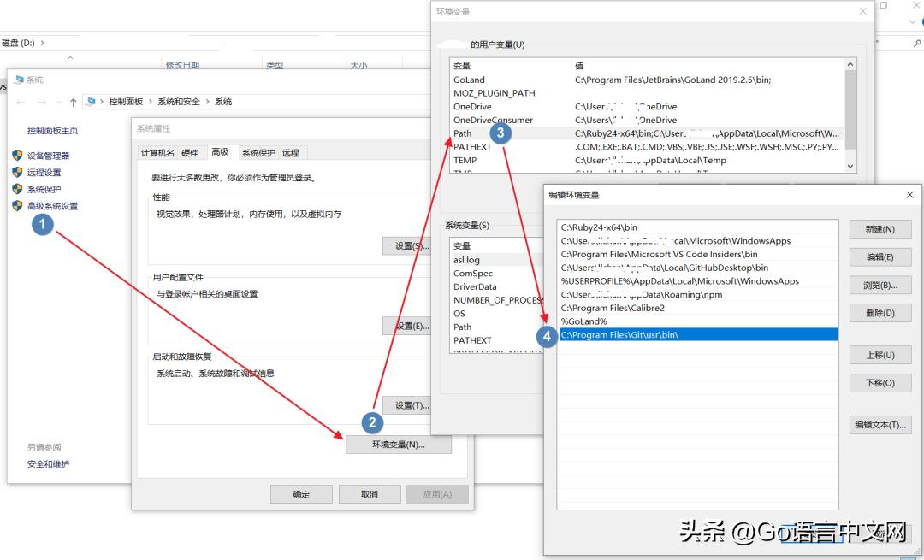Click 系统和安全 breadcrumb in address bar
Screen dimensions: 924x560
[x=179, y=102]
